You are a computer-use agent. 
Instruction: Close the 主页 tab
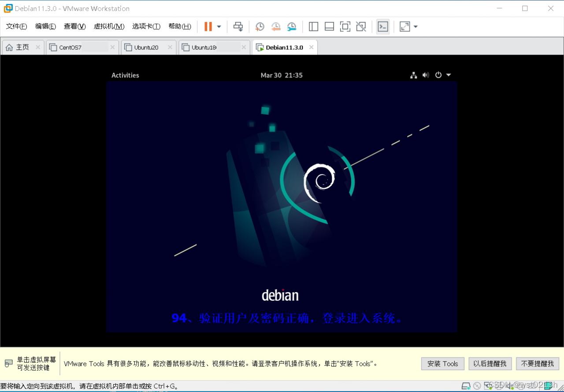38,48
